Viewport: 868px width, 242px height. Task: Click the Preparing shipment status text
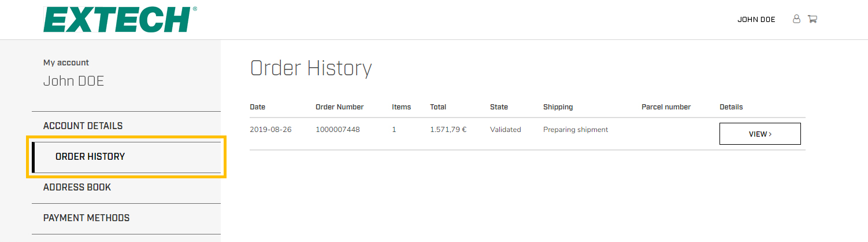[575, 130]
